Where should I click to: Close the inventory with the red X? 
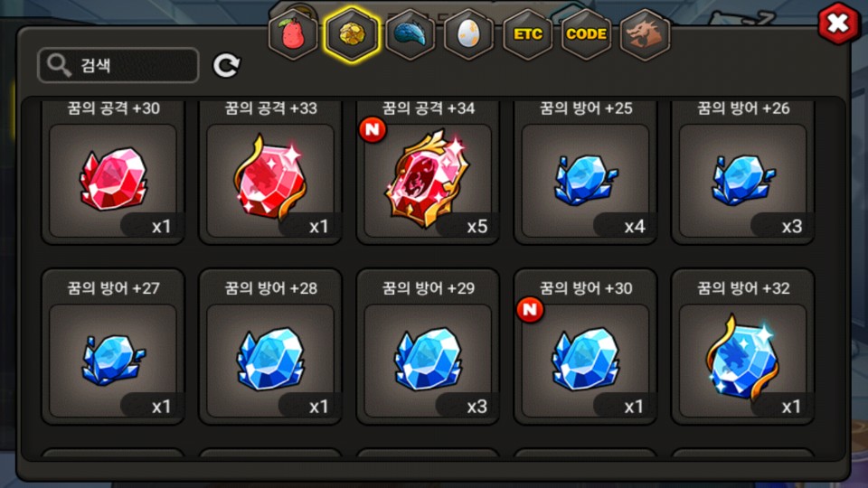click(x=838, y=23)
